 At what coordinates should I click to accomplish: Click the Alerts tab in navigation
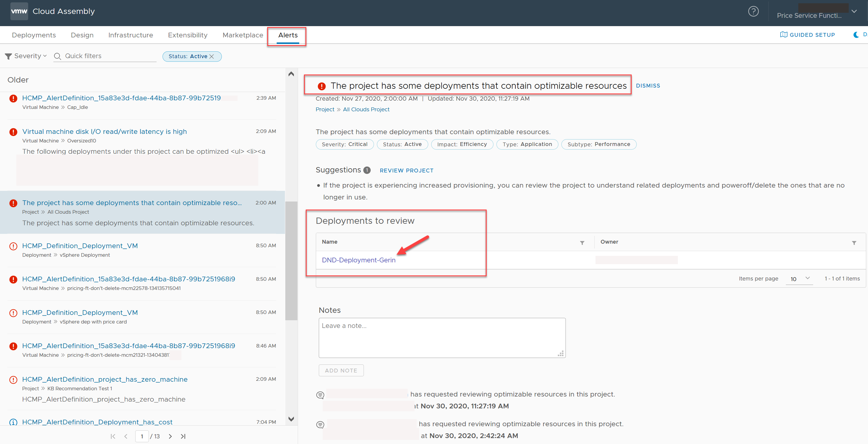click(x=286, y=35)
